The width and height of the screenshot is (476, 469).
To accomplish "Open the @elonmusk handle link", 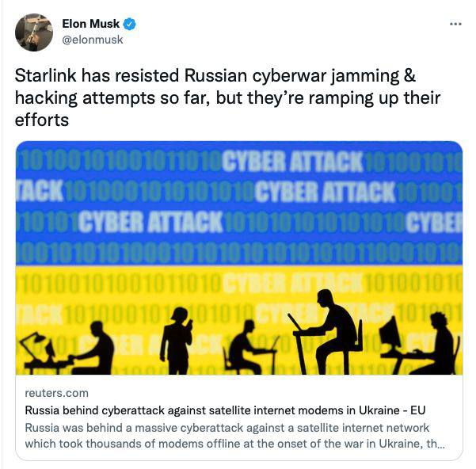I will pyautogui.click(x=92, y=40).
